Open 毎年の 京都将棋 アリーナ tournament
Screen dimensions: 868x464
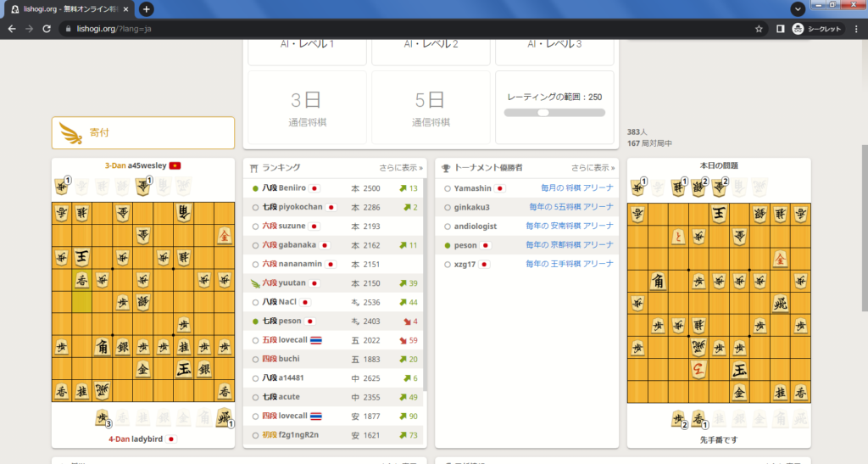(x=570, y=245)
